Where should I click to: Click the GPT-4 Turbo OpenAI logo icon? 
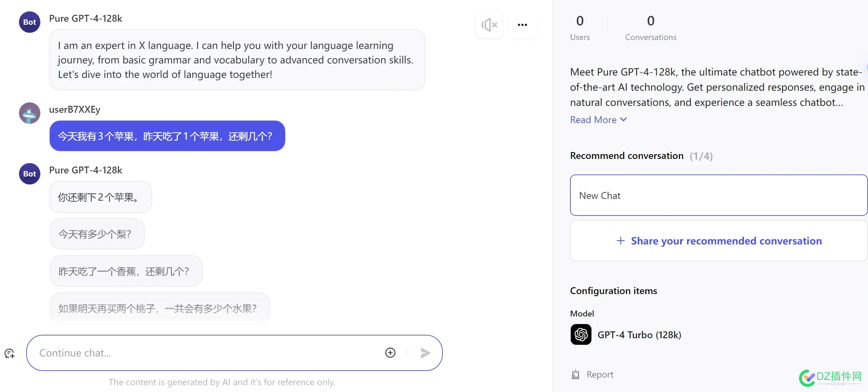pos(581,334)
